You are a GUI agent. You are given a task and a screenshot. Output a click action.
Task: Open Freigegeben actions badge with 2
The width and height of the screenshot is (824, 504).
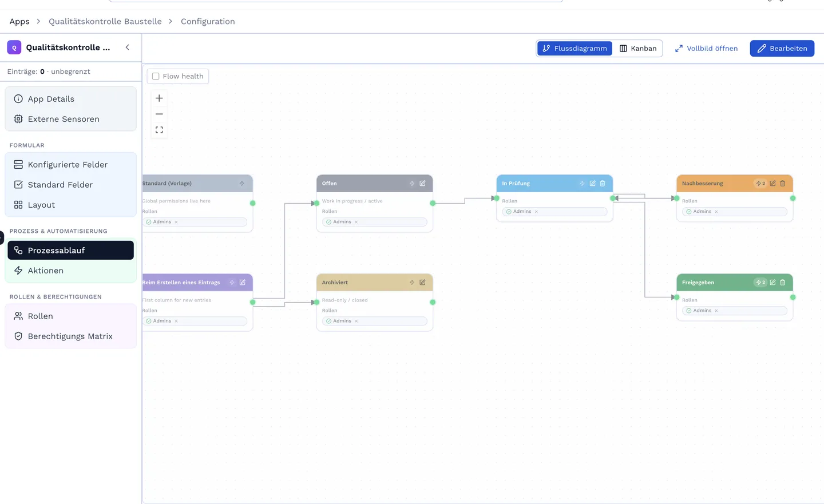tap(760, 283)
